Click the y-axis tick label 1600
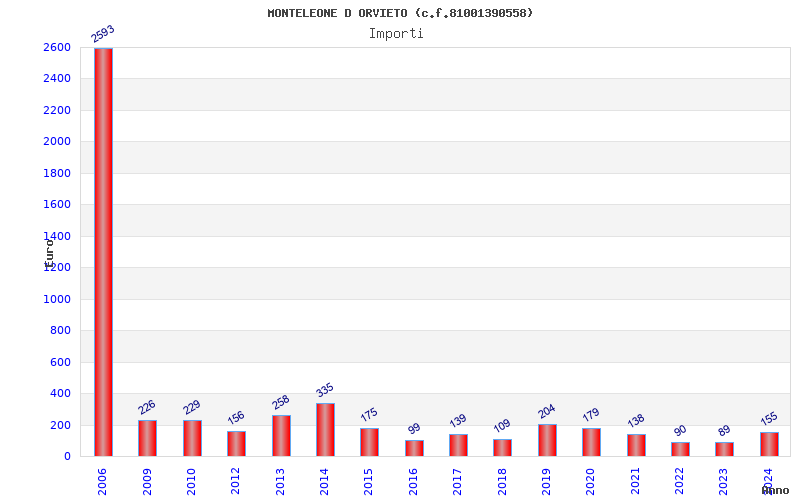The image size is (800, 500). pyautogui.click(x=57, y=205)
